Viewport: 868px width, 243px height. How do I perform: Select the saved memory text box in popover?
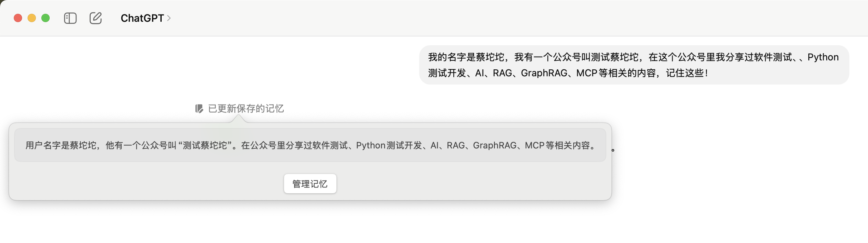pos(310,145)
